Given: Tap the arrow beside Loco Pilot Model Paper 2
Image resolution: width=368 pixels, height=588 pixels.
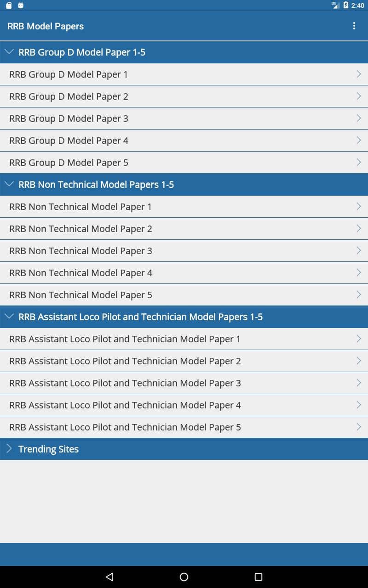Looking at the screenshot, I should 359,361.
